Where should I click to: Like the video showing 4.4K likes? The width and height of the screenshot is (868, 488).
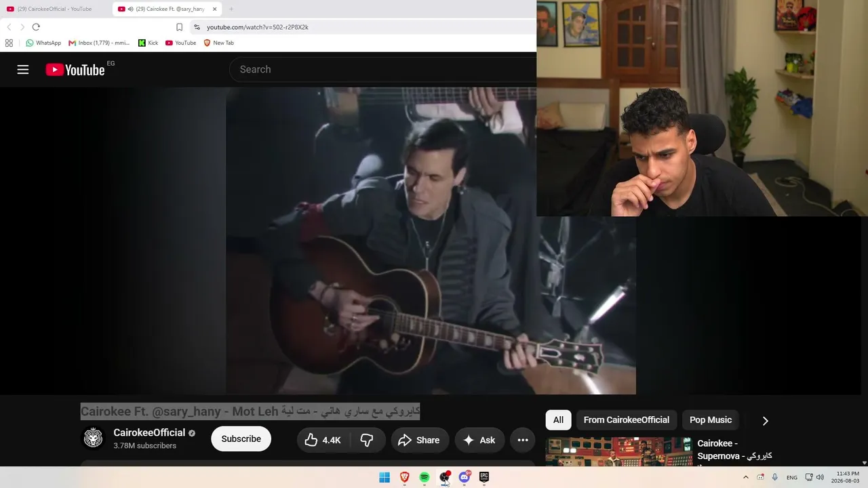pos(323,440)
